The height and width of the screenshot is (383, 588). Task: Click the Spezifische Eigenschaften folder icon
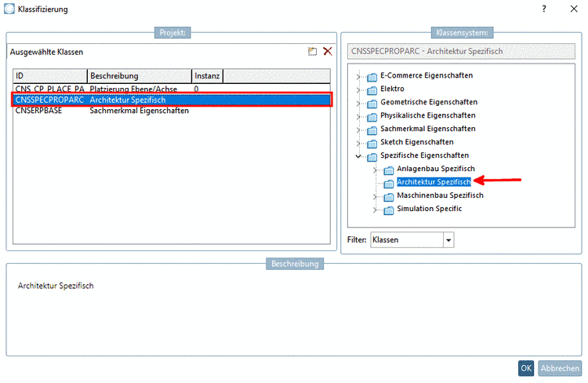point(372,157)
